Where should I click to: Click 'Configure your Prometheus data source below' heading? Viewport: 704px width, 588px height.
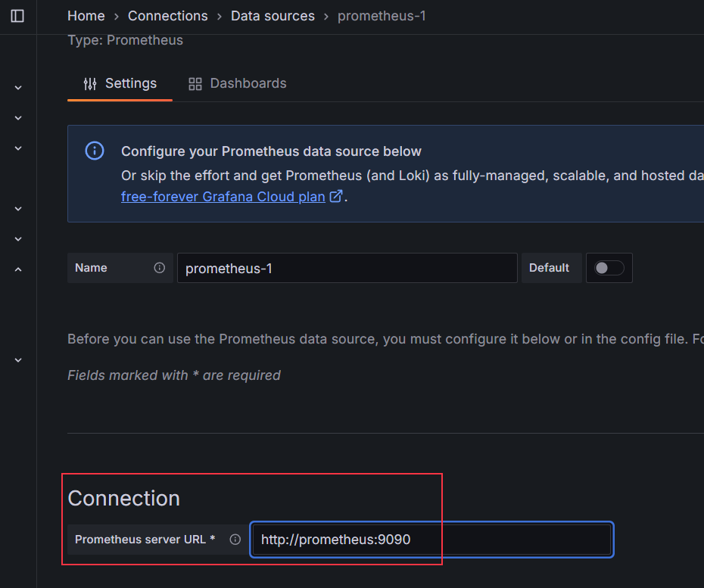(x=271, y=151)
